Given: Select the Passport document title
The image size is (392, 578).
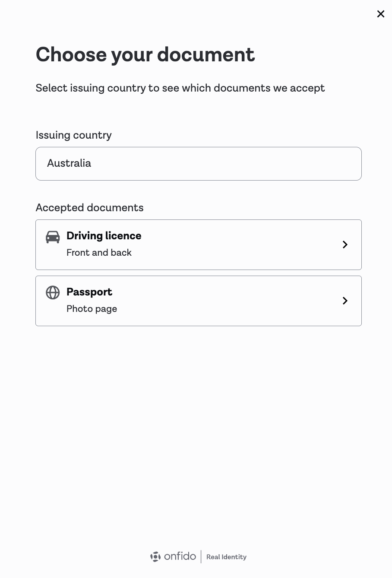Looking at the screenshot, I should coord(89,292).
